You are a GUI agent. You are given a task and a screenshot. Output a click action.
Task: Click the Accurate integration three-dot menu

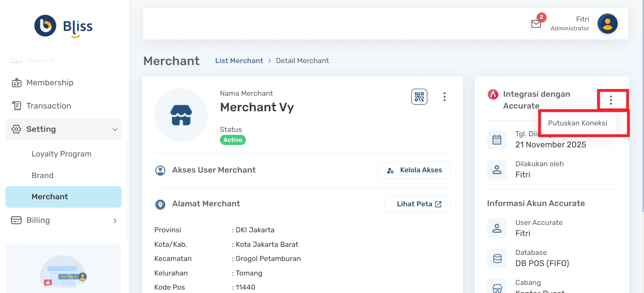click(611, 100)
